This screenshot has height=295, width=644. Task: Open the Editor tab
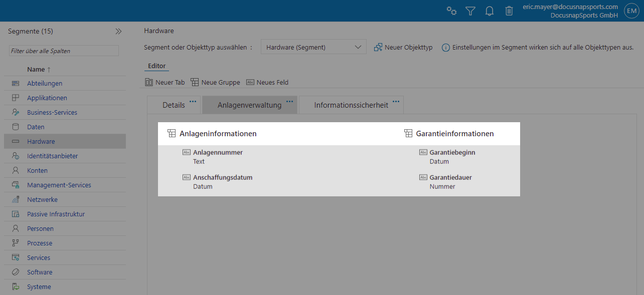tap(156, 66)
